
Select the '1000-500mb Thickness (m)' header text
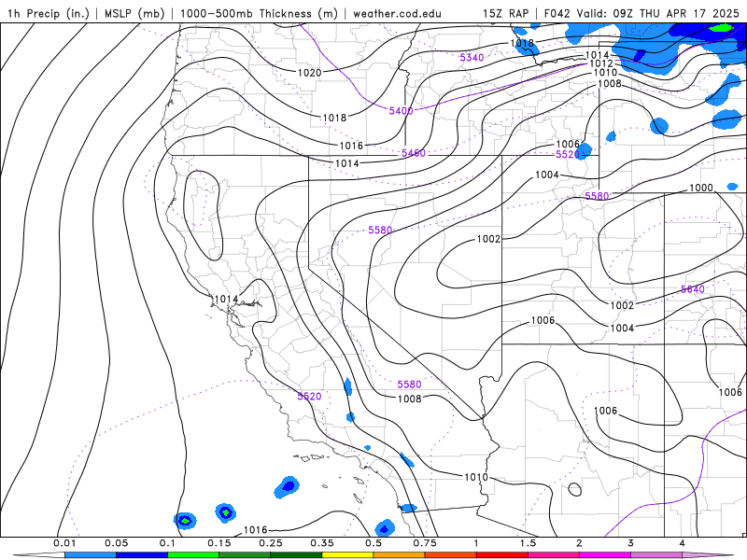pos(259,13)
